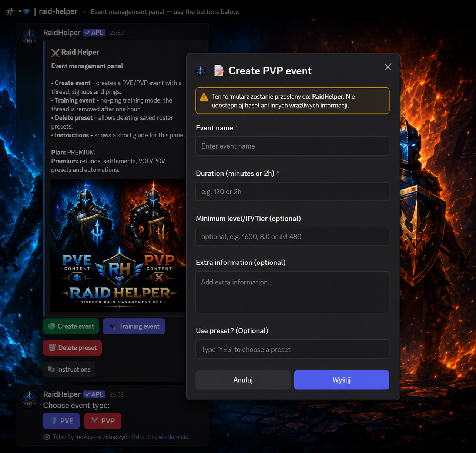Image resolution: width=476 pixels, height=453 pixels.
Task: Focus the Duration input field
Action: [292, 191]
